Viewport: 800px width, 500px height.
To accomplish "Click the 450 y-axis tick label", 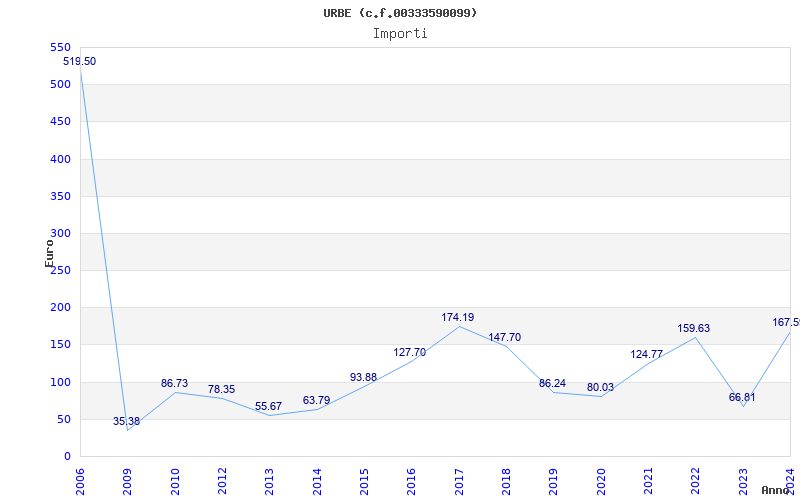I will (x=60, y=122).
